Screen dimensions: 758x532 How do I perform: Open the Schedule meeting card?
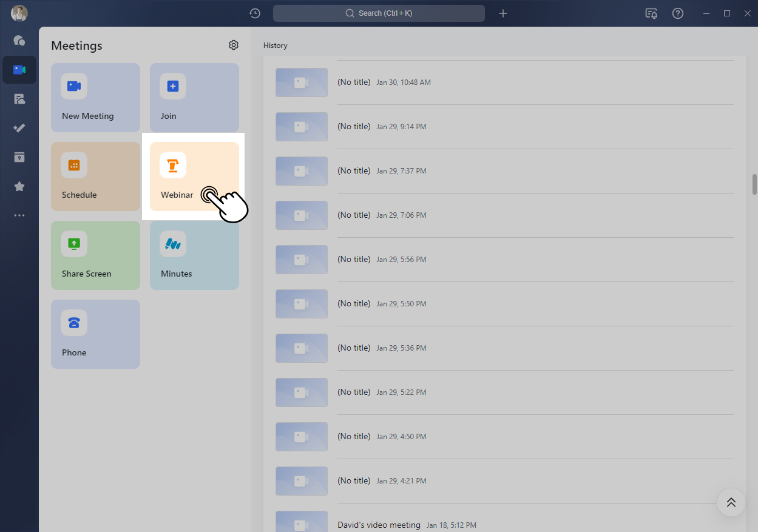(96, 177)
